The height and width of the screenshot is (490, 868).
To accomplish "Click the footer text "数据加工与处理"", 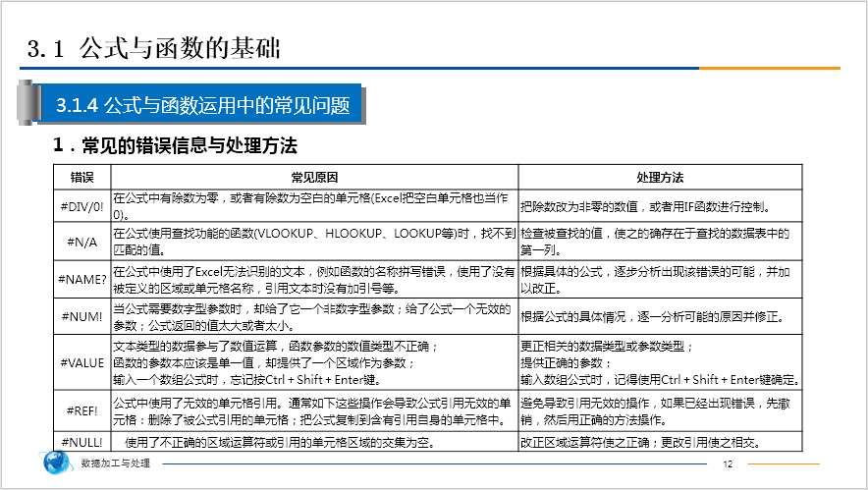I will tap(115, 463).
